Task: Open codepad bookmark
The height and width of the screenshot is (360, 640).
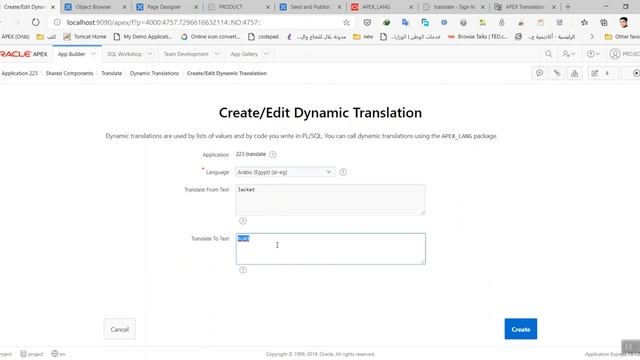Action: coord(263,36)
